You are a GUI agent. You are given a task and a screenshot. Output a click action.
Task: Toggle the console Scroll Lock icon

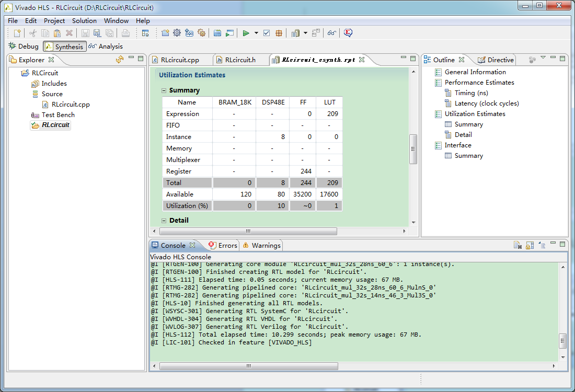pyautogui.click(x=530, y=245)
